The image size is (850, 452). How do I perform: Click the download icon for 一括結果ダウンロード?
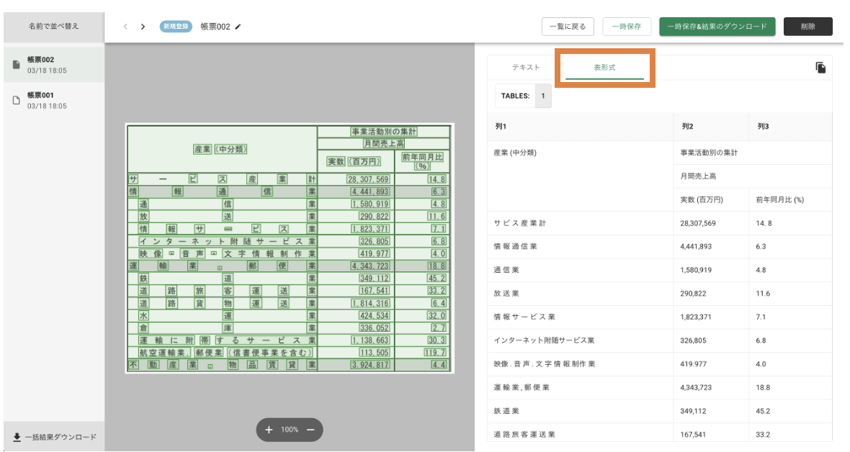[17, 437]
